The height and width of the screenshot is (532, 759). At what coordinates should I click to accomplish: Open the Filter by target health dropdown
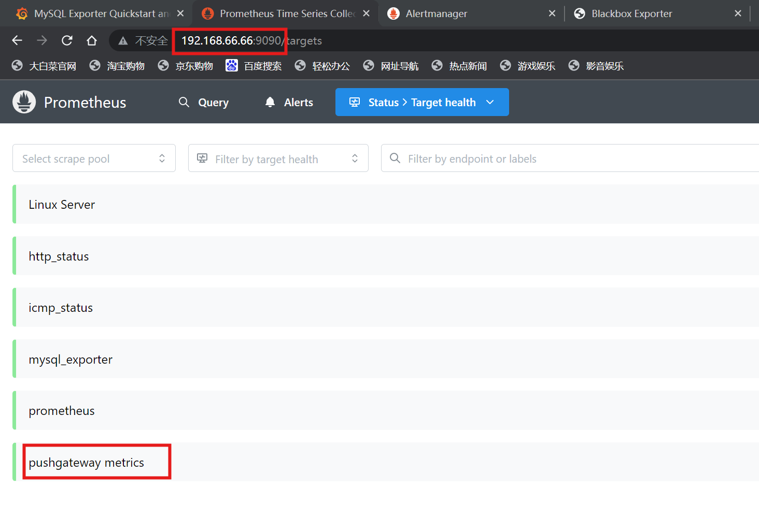click(278, 158)
